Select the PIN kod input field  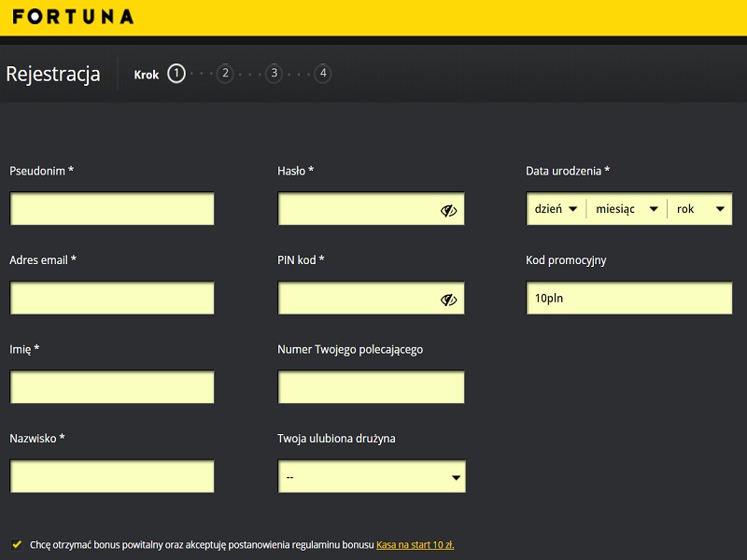(x=371, y=298)
